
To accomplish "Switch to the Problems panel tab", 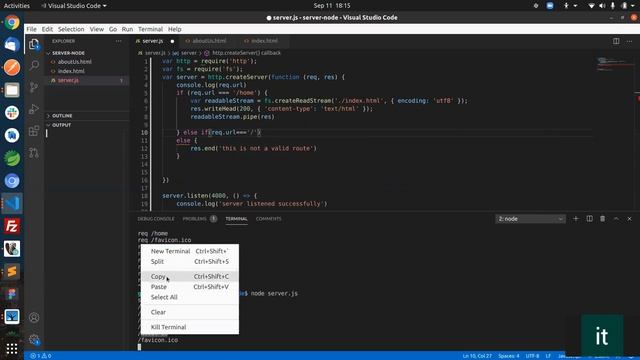I will [199, 219].
